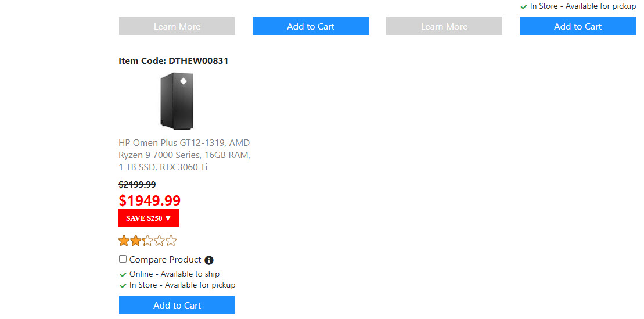Click the rightmost grey Learn More button
Image resolution: width=644 pixels, height=319 pixels.
click(444, 26)
